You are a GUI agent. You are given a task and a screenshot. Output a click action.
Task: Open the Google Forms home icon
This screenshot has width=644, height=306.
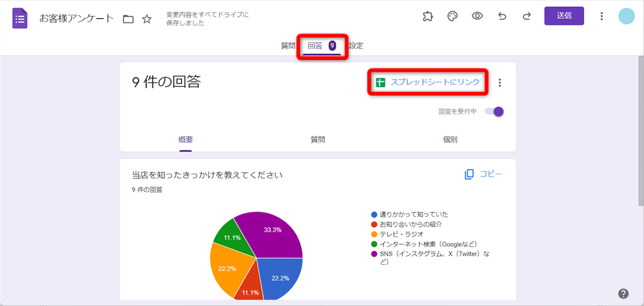point(19,18)
